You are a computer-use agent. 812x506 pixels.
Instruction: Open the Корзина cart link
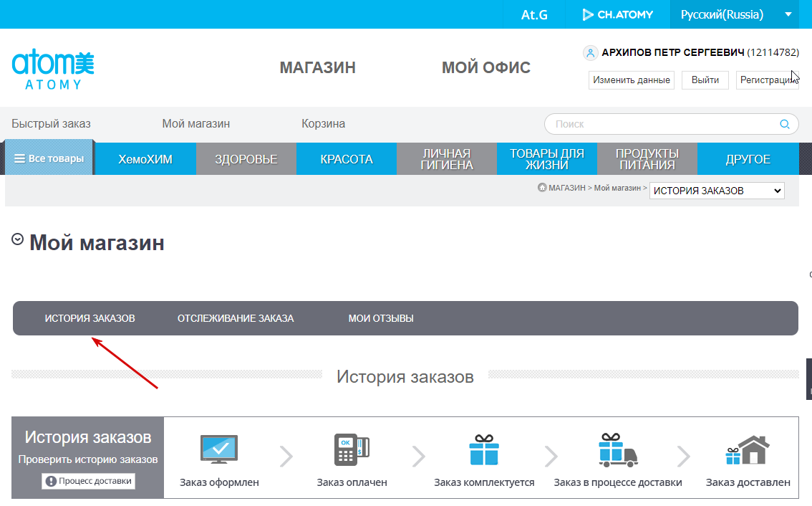coord(323,124)
